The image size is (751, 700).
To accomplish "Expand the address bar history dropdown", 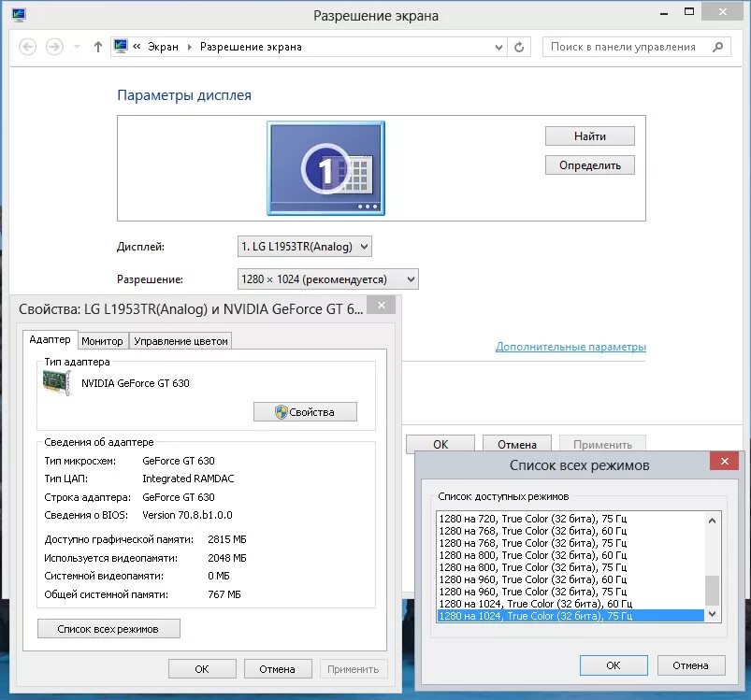I will (x=498, y=47).
